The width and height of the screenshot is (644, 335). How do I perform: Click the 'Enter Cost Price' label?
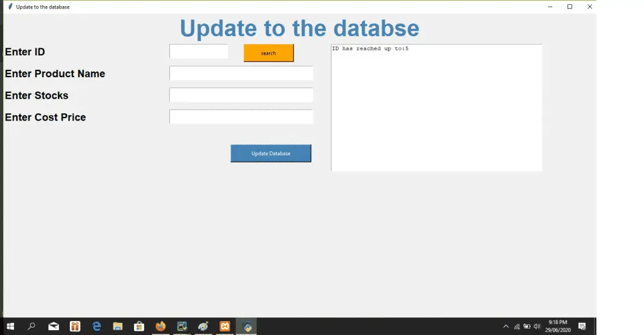click(x=46, y=117)
